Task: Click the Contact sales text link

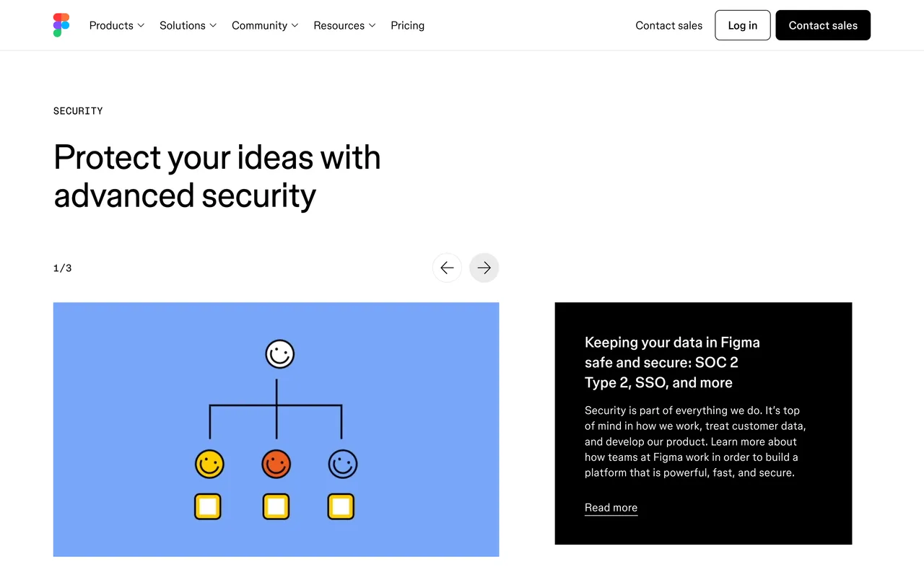Action: (x=668, y=25)
